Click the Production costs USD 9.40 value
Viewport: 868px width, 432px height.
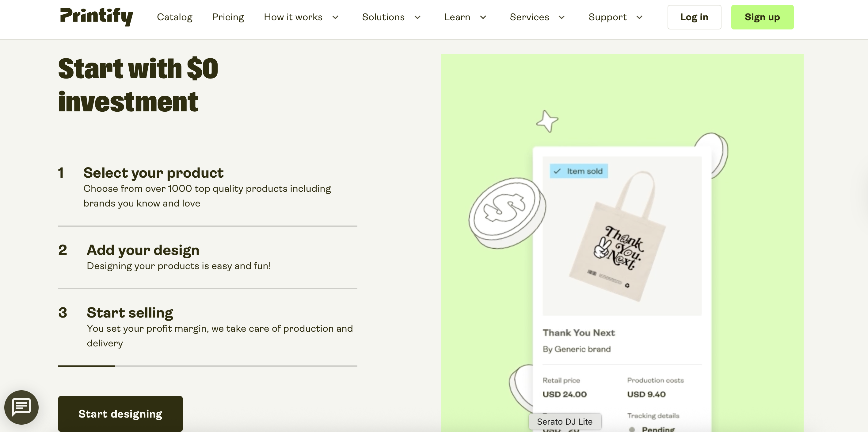pos(646,394)
